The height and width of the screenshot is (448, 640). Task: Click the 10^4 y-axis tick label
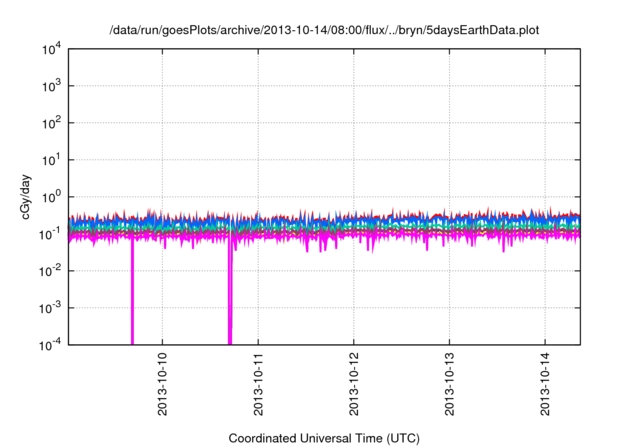[51, 50]
